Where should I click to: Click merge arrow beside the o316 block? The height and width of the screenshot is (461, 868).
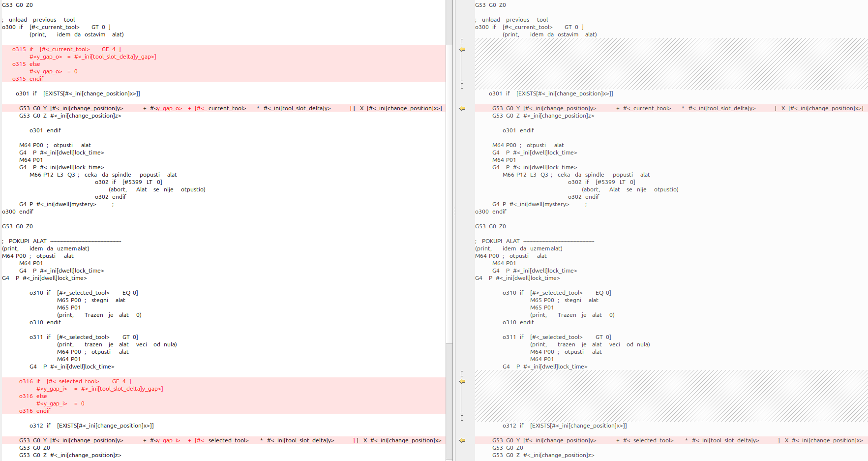click(462, 381)
